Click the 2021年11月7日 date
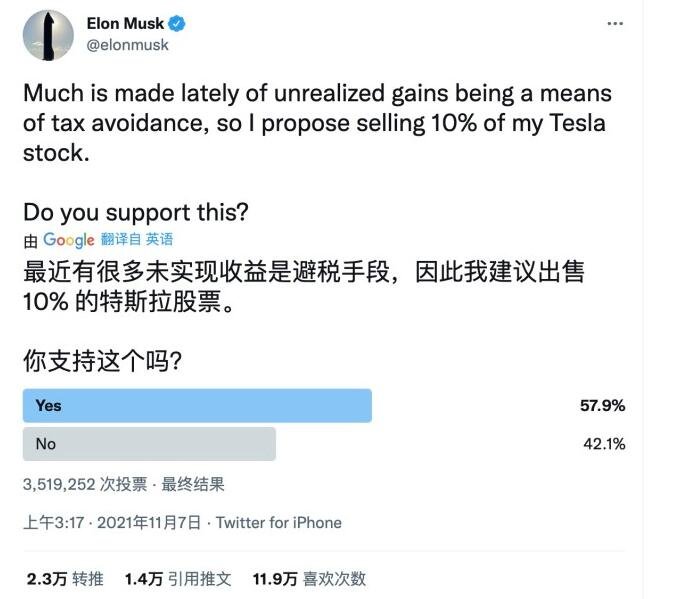The image size is (678, 599). pos(153,522)
